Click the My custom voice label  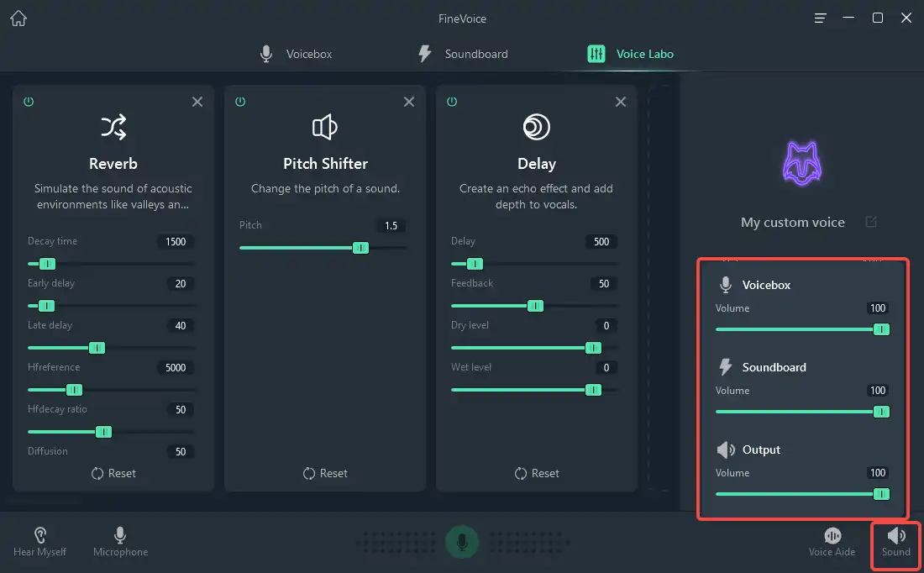793,223
